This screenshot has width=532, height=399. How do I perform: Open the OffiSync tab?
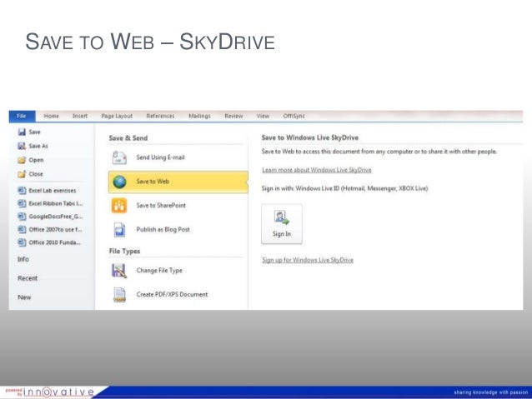click(x=294, y=116)
